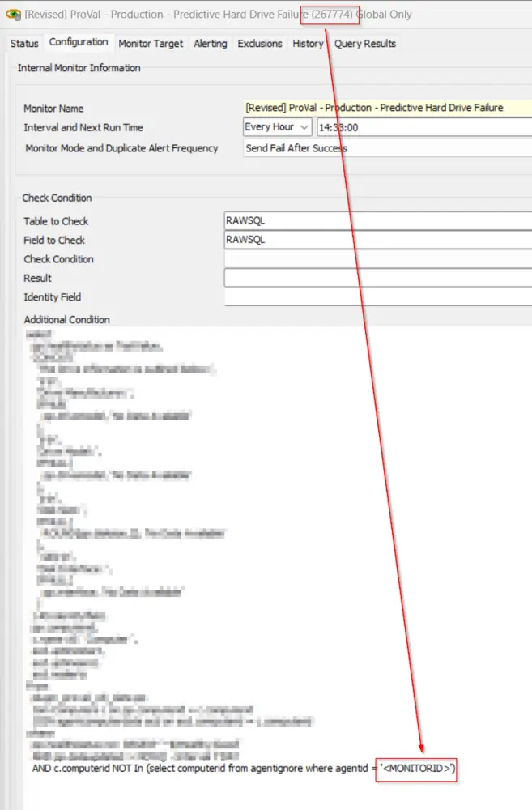Open the Exclusions tab
Viewport: 532px width, 810px height.
(260, 44)
